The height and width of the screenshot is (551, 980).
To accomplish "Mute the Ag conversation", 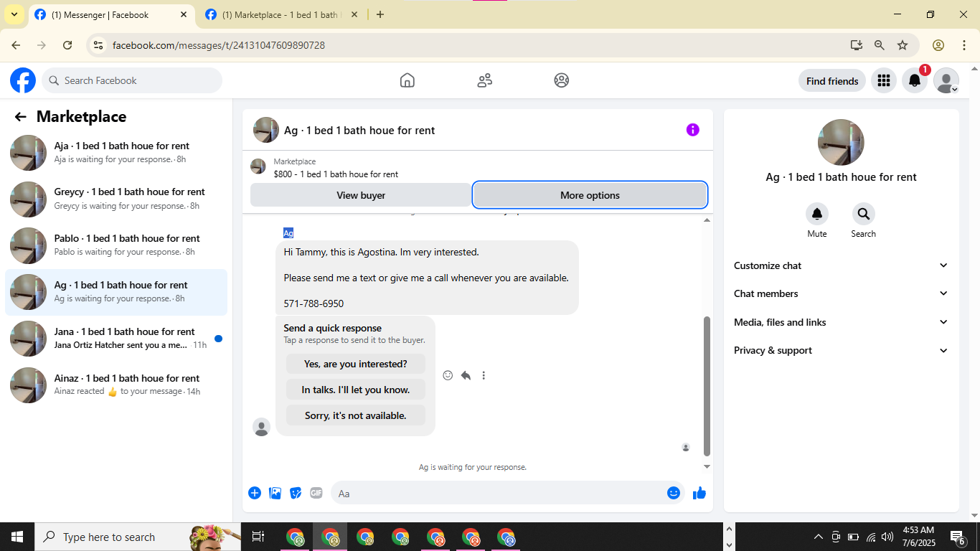I will [817, 214].
